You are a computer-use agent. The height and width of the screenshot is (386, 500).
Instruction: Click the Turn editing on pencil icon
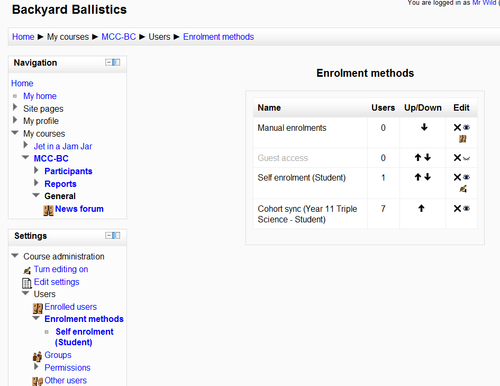pyautogui.click(x=27, y=270)
